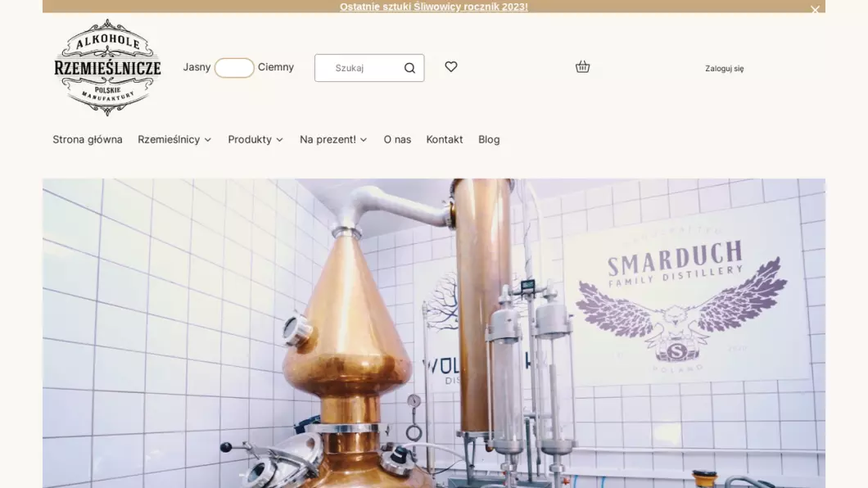This screenshot has width=868, height=488.
Task: Open the Produkty menu item
Action: (x=250, y=139)
